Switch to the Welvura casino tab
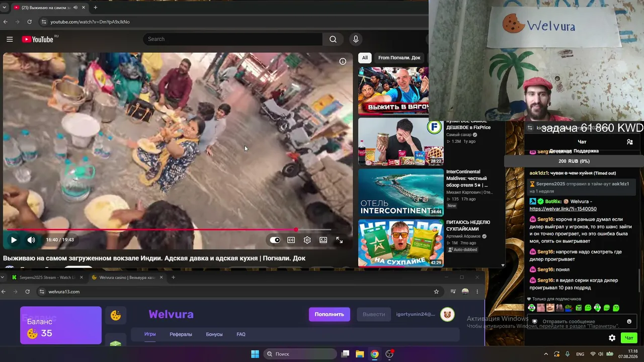This screenshot has height=362, width=644. [x=127, y=278]
